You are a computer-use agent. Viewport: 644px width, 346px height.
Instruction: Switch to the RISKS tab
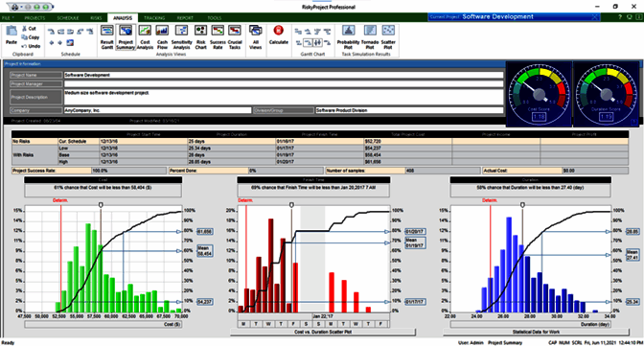96,18
